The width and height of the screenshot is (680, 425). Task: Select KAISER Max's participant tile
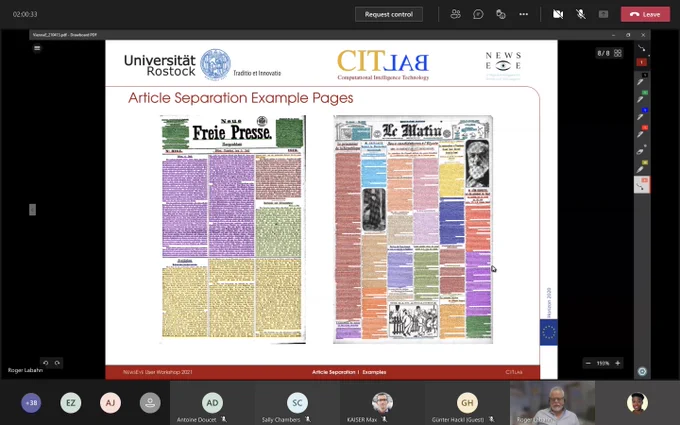point(382,403)
